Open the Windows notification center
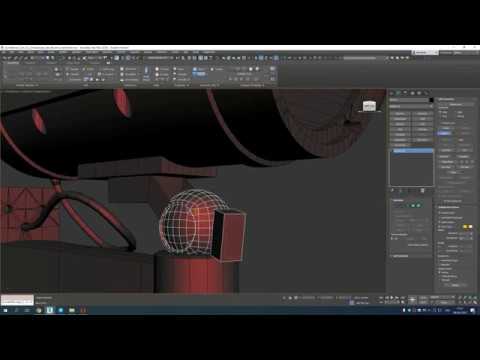Screen dimensions: 480x360 (x=473, y=310)
